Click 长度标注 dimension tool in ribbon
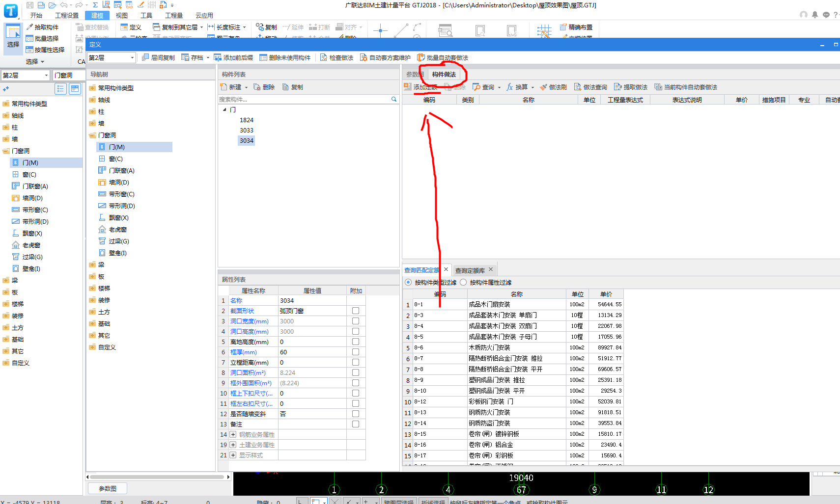840x504 pixels. point(224,27)
